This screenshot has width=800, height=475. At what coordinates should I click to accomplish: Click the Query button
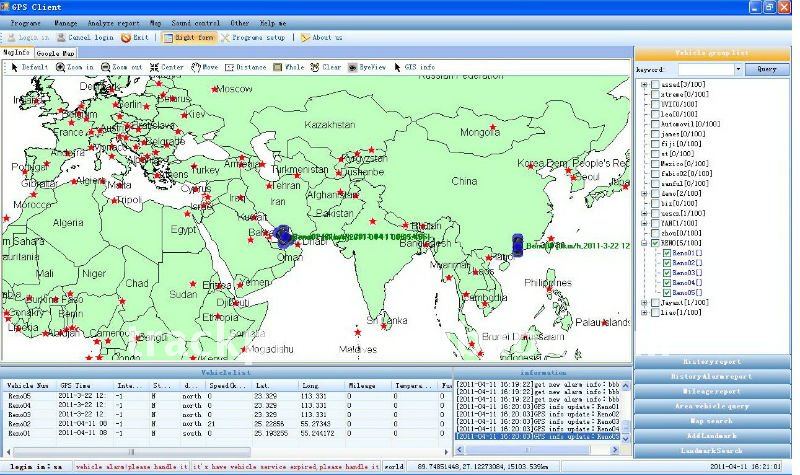(x=766, y=69)
